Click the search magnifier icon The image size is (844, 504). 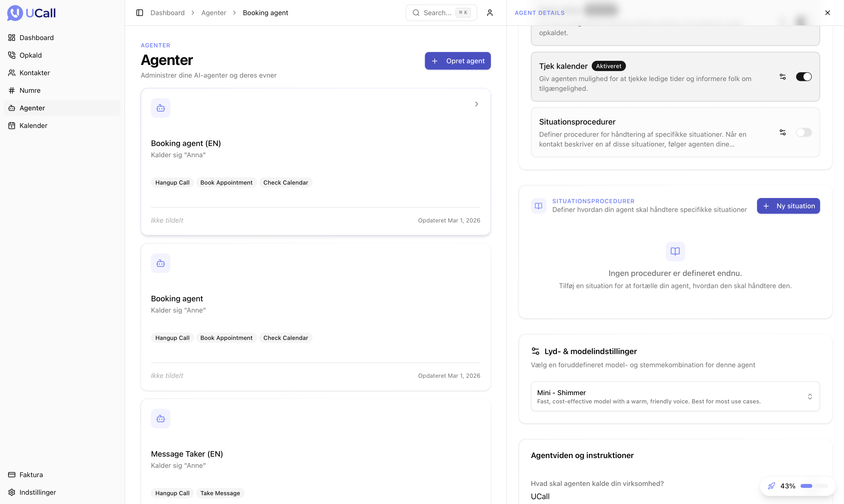pyautogui.click(x=416, y=13)
